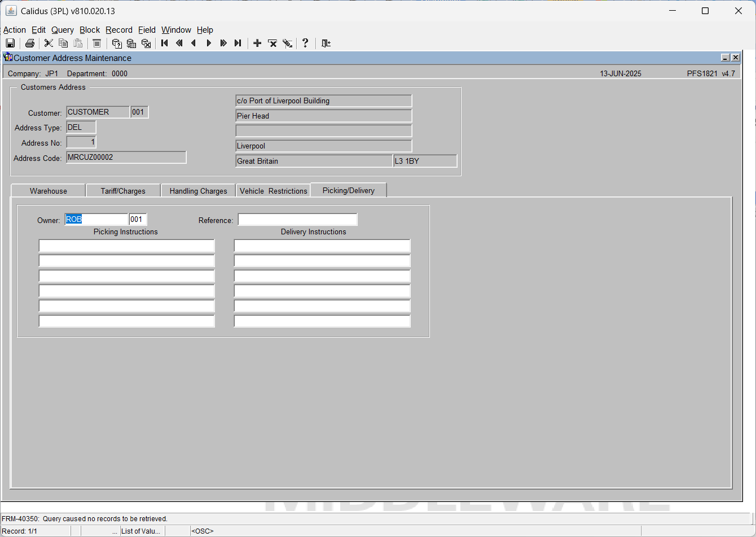Click the Owner field containing ROB

[96, 219]
